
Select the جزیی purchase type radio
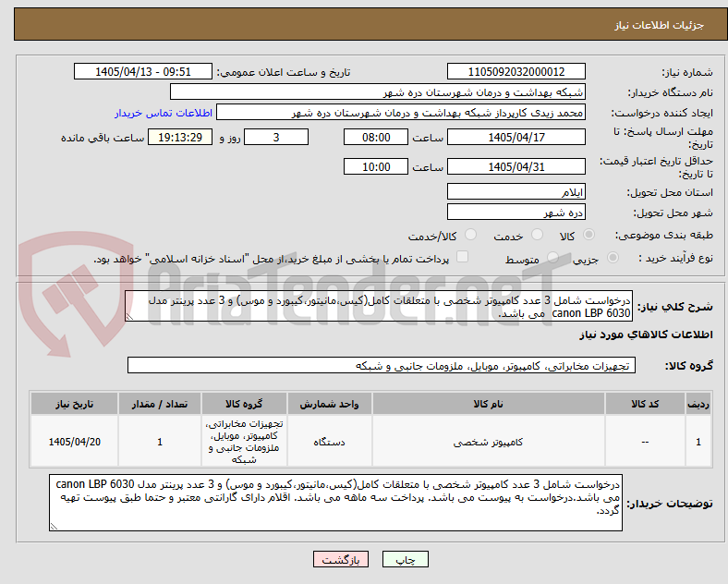[x=613, y=258]
